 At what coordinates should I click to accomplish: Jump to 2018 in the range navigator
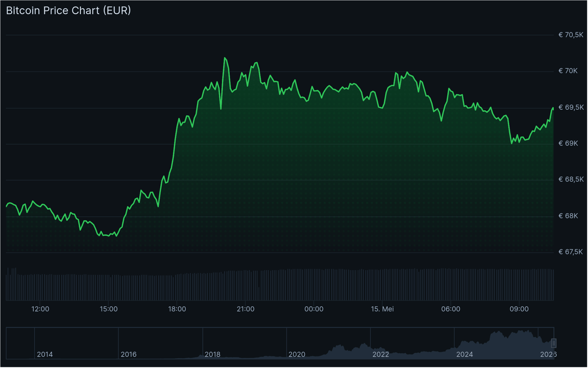click(x=213, y=354)
